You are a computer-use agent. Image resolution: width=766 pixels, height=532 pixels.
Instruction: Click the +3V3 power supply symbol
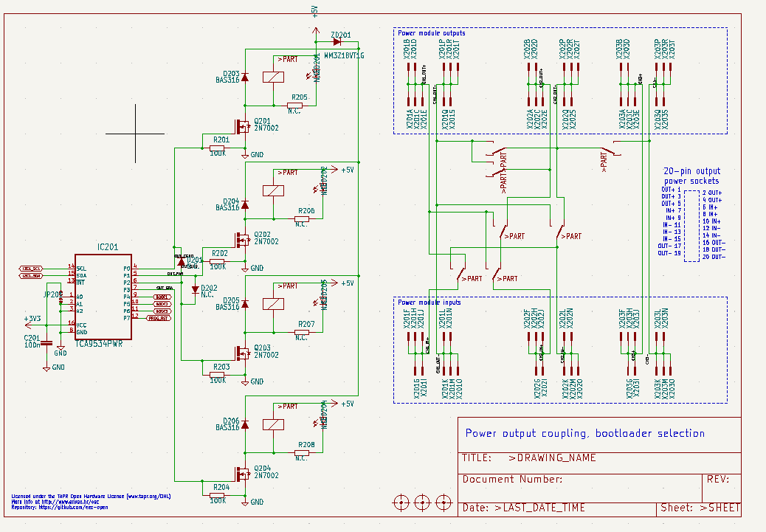[x=32, y=320]
